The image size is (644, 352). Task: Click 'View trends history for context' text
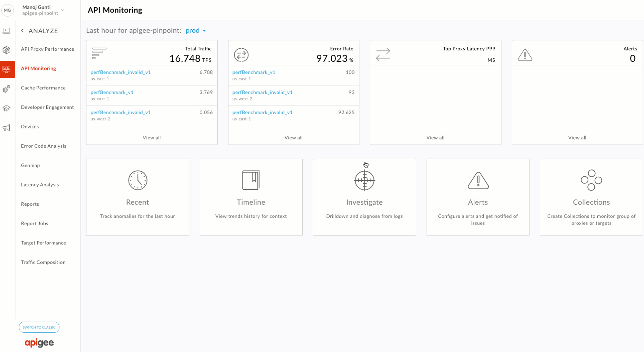251,216
